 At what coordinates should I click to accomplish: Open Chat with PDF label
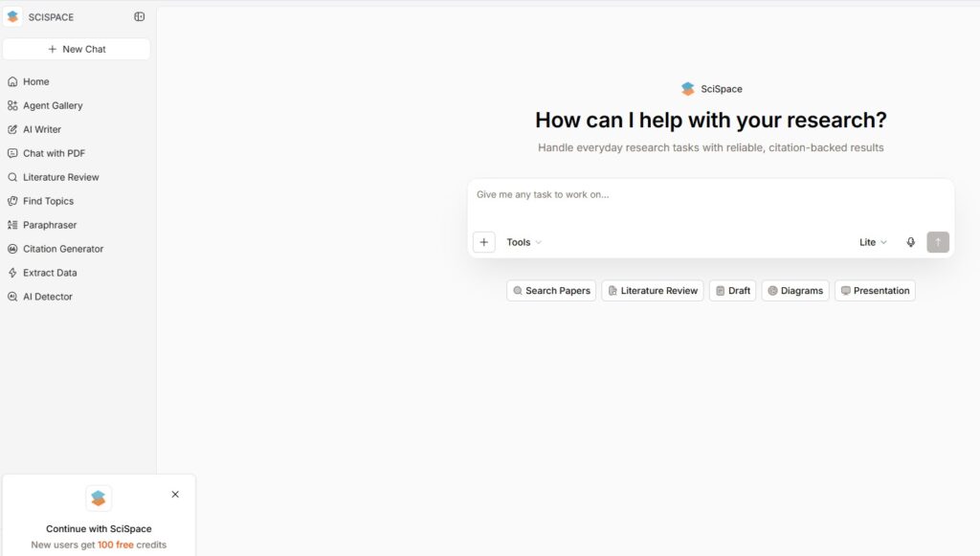click(x=55, y=153)
